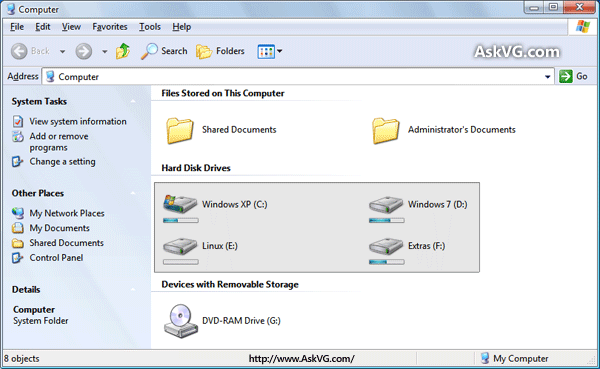Click Devices with Removable Storage header

click(230, 284)
